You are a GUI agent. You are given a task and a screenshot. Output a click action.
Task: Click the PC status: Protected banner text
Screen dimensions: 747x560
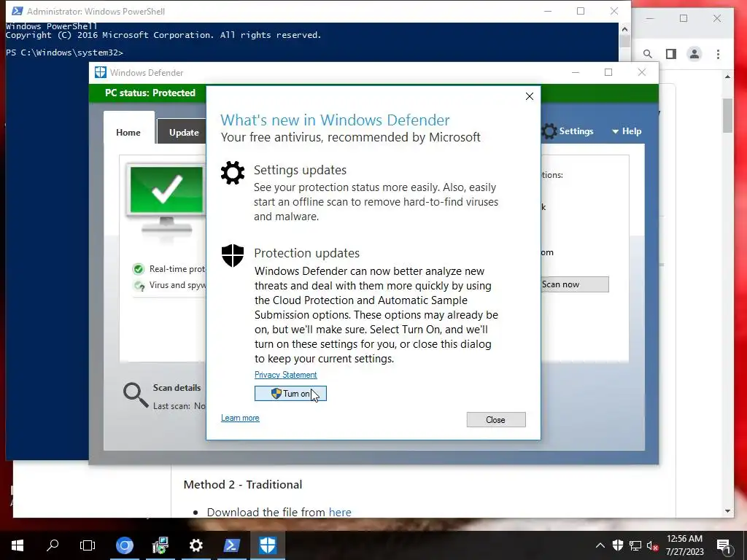point(150,93)
